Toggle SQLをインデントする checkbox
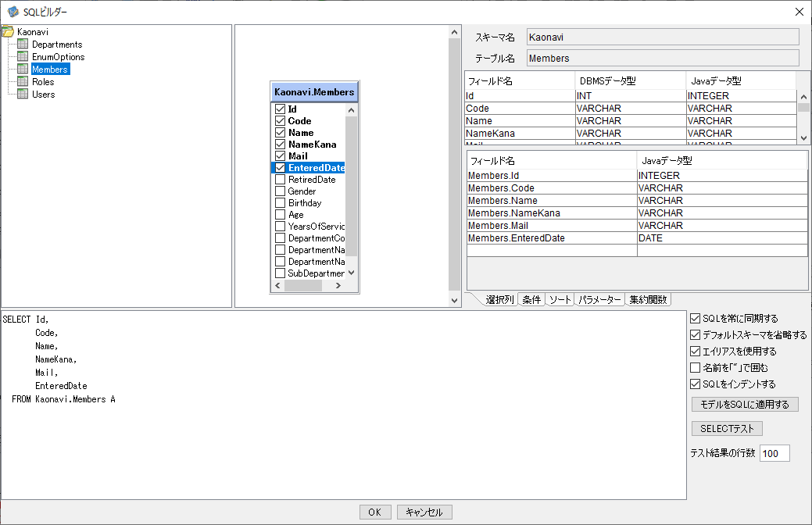 (x=696, y=384)
